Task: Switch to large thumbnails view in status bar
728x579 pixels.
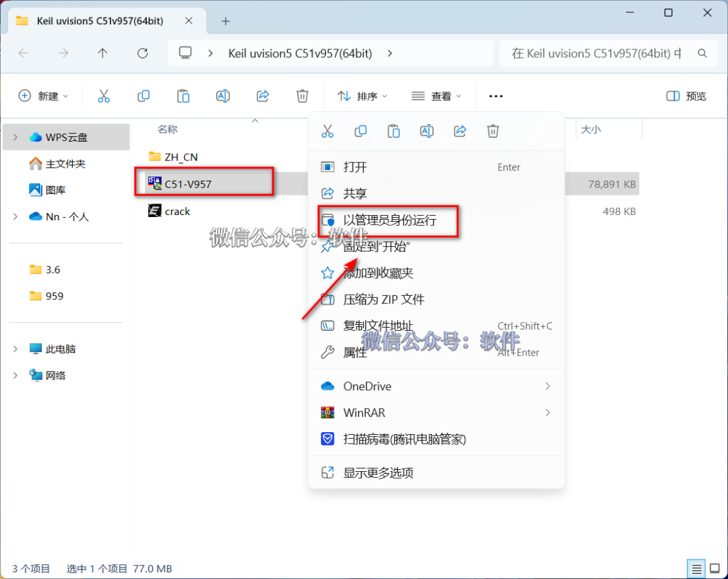Action: tap(715, 568)
